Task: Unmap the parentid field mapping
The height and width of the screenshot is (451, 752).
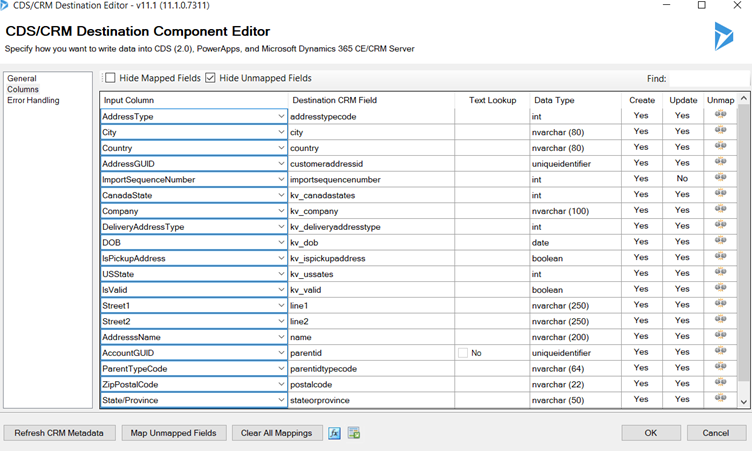Action: pos(720,351)
